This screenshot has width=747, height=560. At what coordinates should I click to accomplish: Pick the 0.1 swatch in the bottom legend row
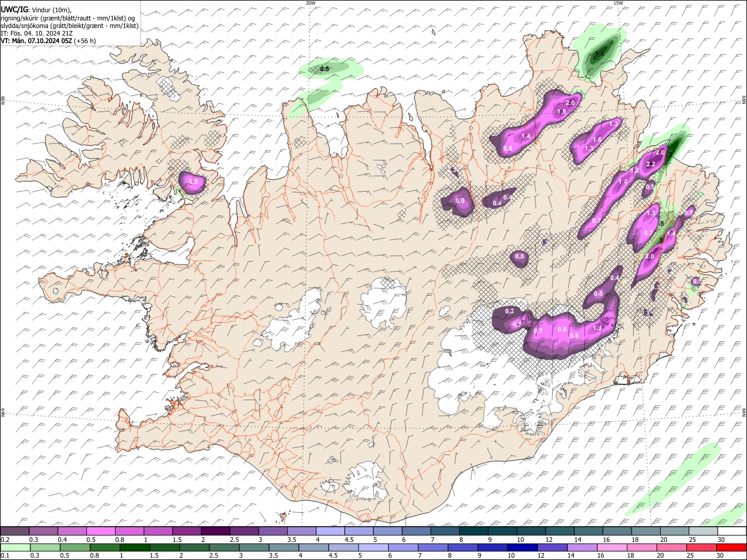tap(15, 547)
